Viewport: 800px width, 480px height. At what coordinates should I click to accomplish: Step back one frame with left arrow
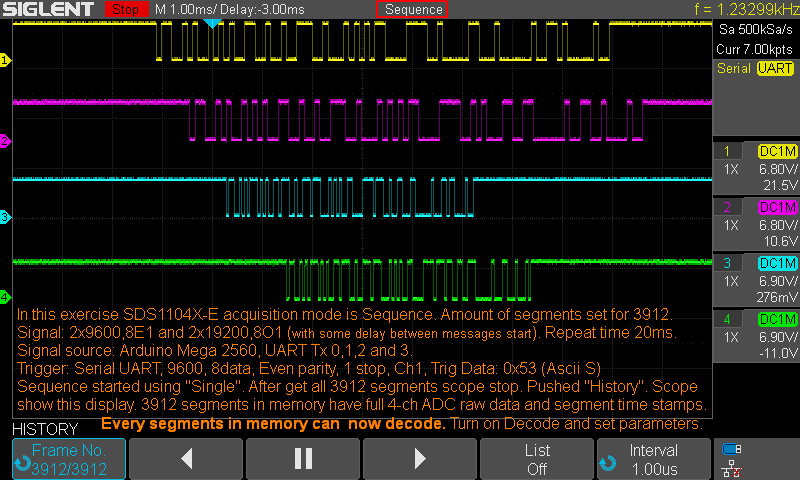[x=186, y=459]
